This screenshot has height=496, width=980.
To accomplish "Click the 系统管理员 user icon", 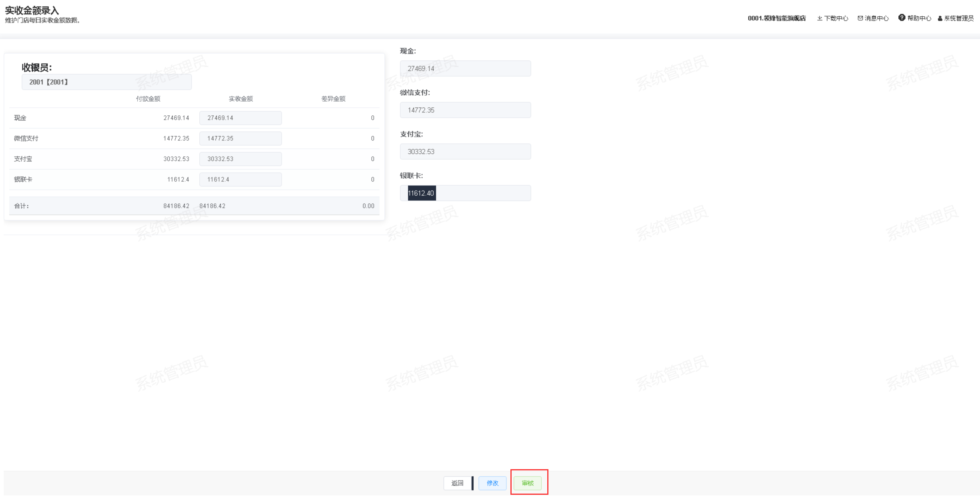I will pos(940,18).
